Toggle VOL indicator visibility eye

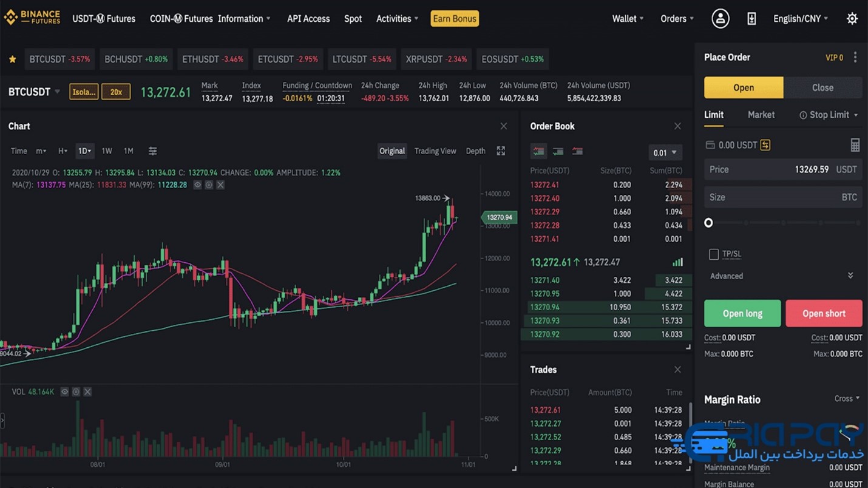pos(64,392)
